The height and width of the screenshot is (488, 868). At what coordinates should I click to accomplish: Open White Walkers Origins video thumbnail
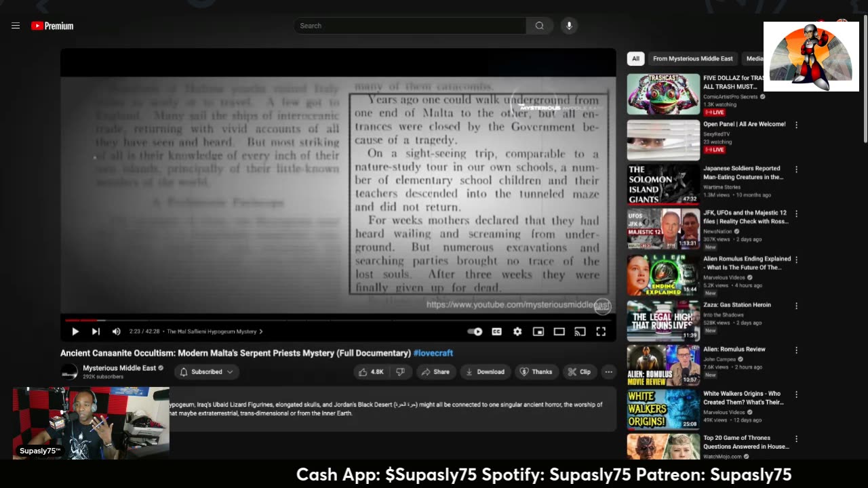tap(663, 409)
